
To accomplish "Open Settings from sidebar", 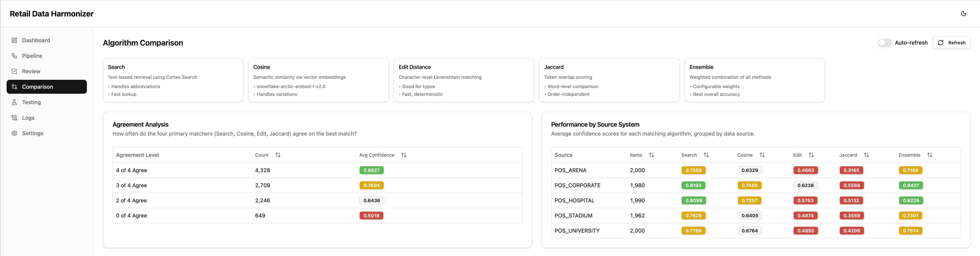I will pos(46,133).
